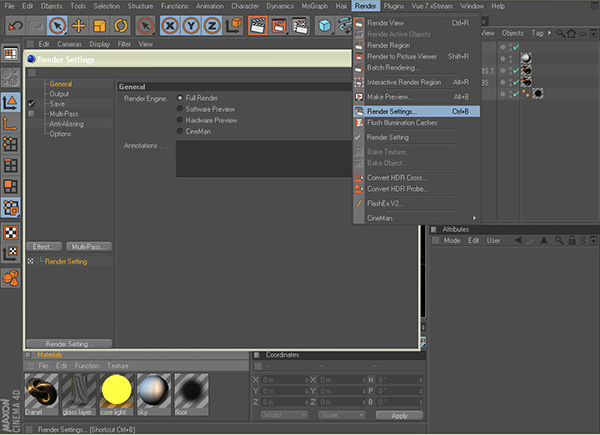600x435 pixels.
Task: Click the orange shapes icon in sidebar
Action: pos(11,277)
